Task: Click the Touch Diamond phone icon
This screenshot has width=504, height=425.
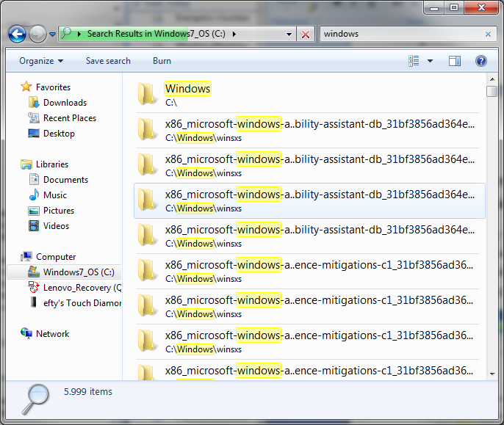Action: [34, 302]
